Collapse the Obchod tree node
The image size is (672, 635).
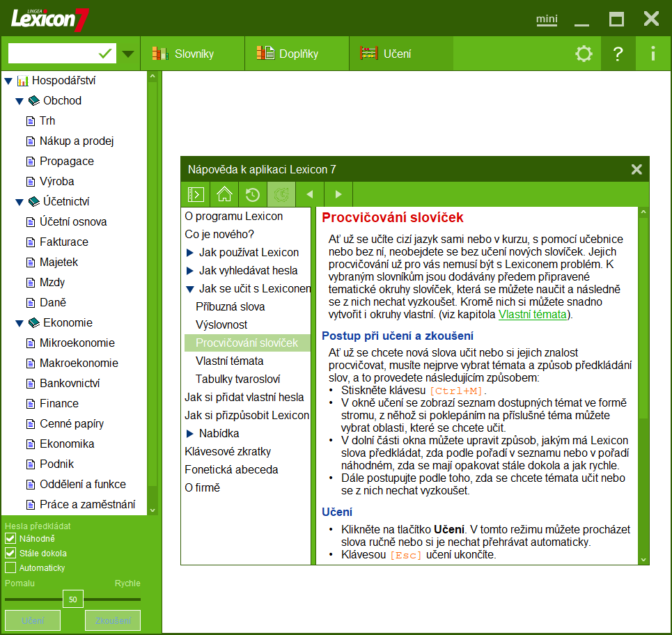point(19,101)
